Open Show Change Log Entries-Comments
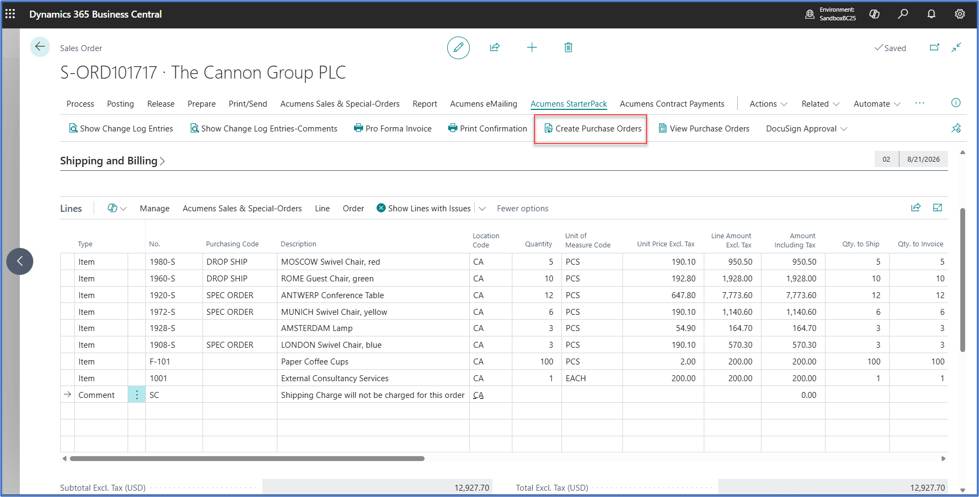This screenshot has width=979, height=497. (x=263, y=129)
